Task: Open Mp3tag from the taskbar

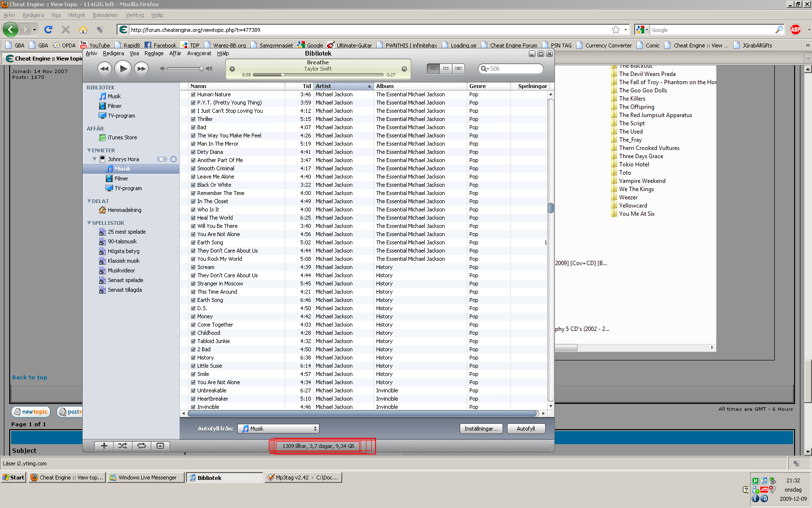Action: pos(303,478)
